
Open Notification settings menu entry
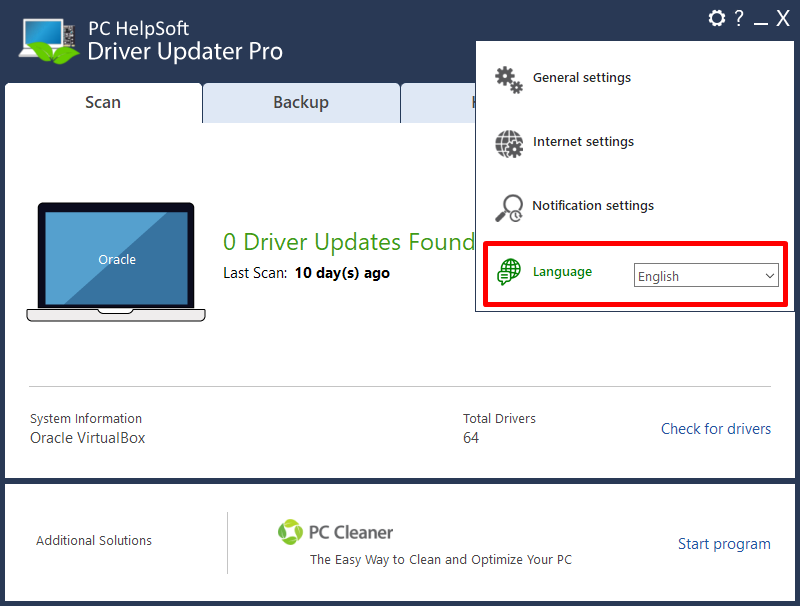pos(593,206)
